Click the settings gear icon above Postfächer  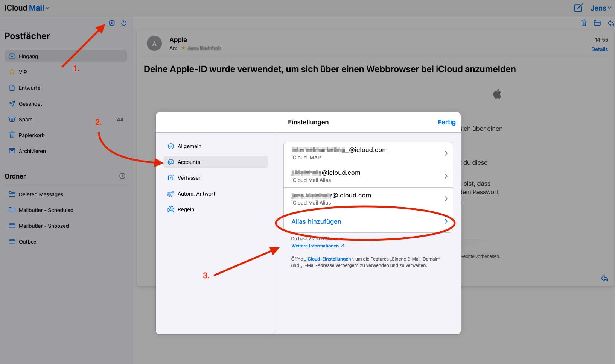(112, 23)
